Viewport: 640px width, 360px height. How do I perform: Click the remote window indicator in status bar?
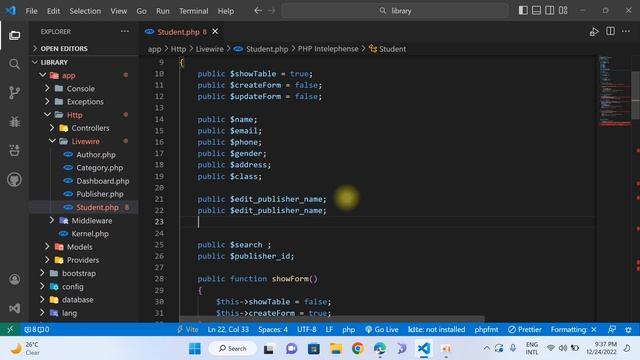[10, 329]
